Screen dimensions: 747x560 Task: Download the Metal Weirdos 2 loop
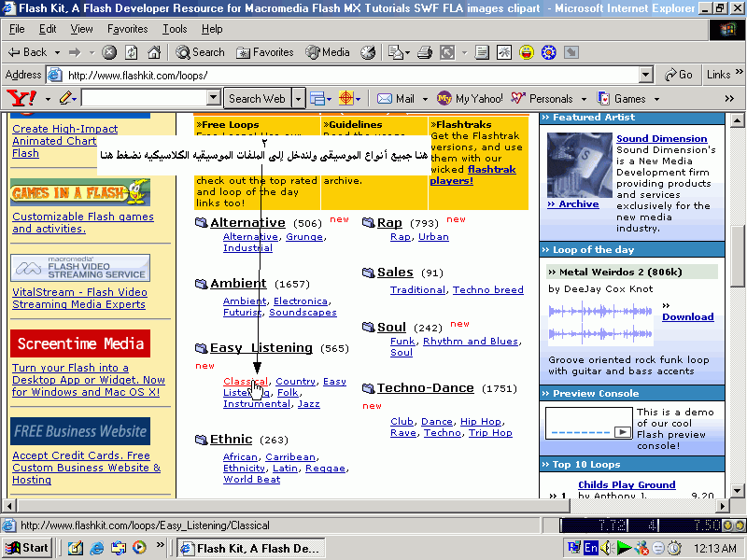click(687, 317)
